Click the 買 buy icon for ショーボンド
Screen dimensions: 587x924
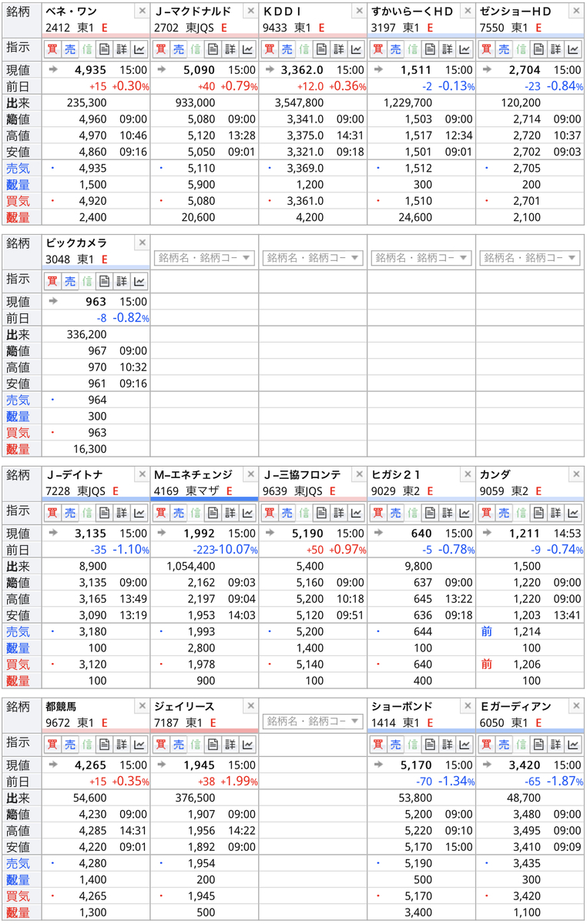tap(377, 745)
